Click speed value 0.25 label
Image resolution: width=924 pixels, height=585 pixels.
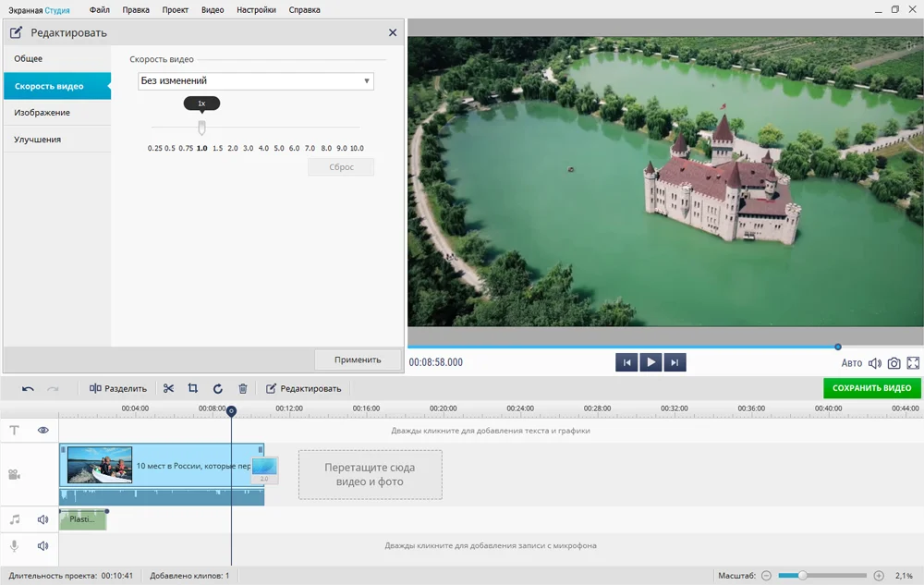(155, 149)
